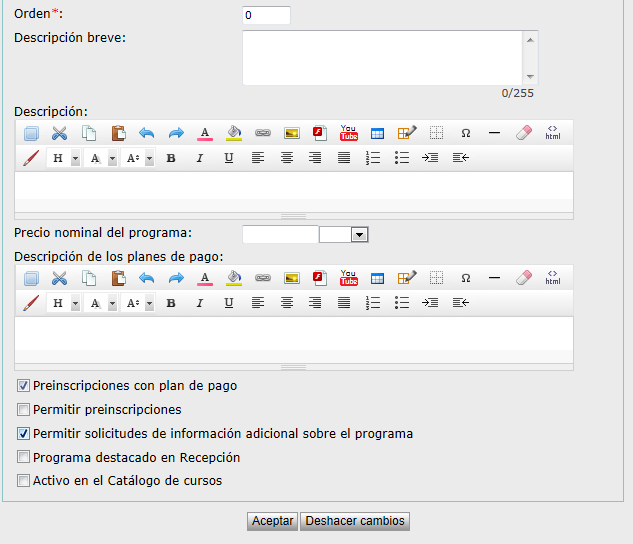
Task: Open heading H dropdown in planes de pago editor
Action: (75, 303)
